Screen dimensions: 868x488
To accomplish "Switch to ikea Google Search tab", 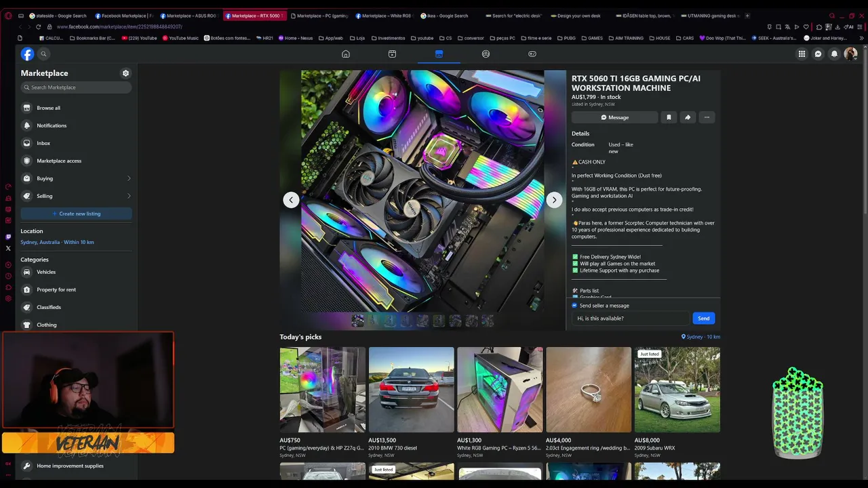I will [448, 16].
